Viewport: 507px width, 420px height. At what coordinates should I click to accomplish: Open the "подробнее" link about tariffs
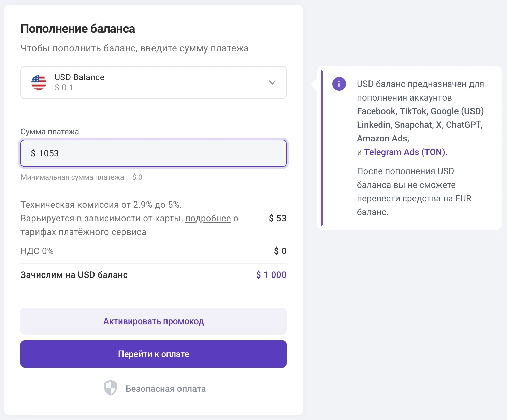click(208, 218)
